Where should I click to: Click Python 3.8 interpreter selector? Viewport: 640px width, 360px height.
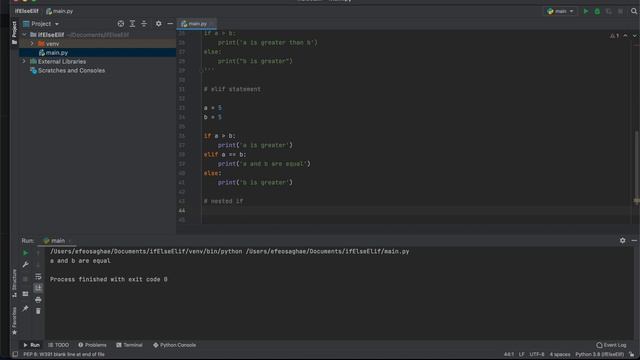pyautogui.click(x=599, y=354)
